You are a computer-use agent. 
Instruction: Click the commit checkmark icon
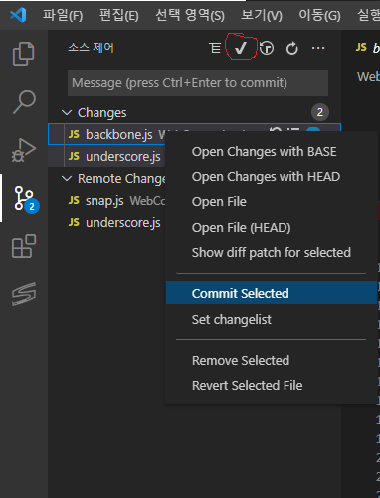(x=241, y=48)
